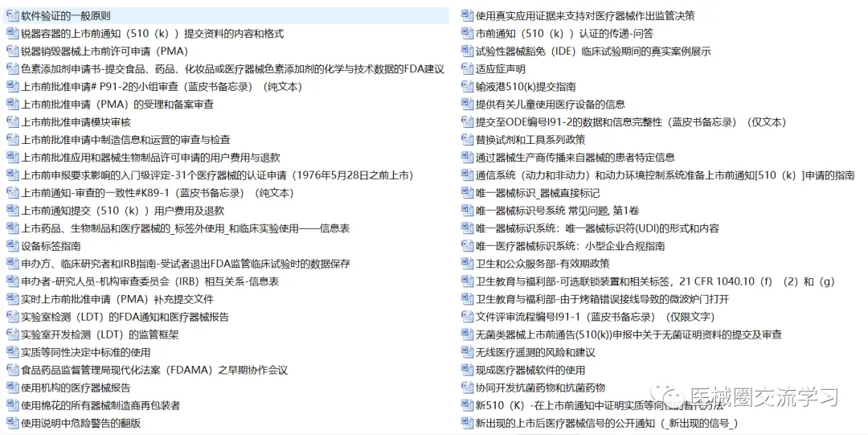
Task: Select file 实验室检测（LDT）的FDA通知和医疗器械报告
Action: 125,318
